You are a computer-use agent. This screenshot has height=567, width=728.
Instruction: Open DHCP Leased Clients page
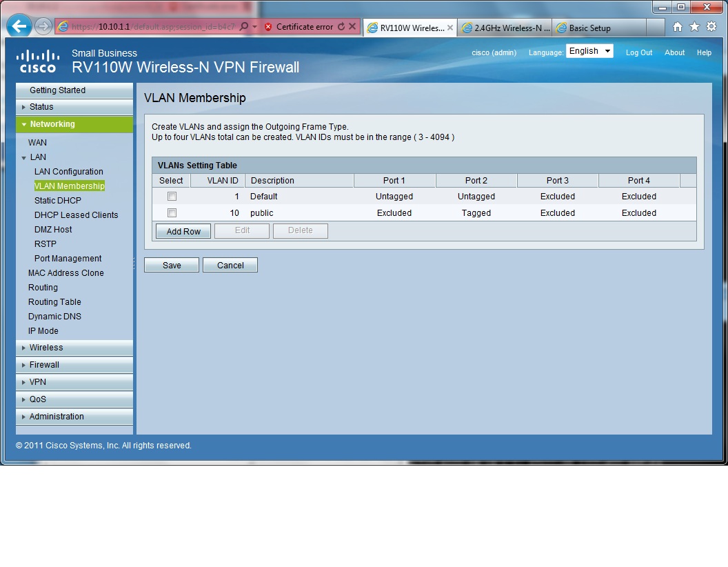coord(76,215)
